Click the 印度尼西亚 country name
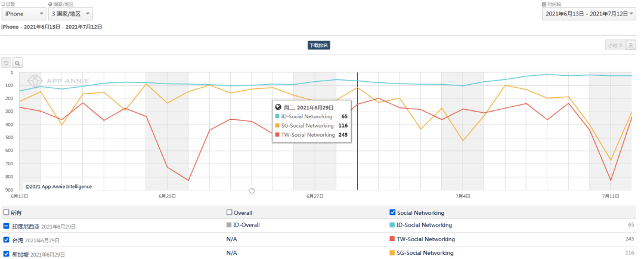 [26, 226]
